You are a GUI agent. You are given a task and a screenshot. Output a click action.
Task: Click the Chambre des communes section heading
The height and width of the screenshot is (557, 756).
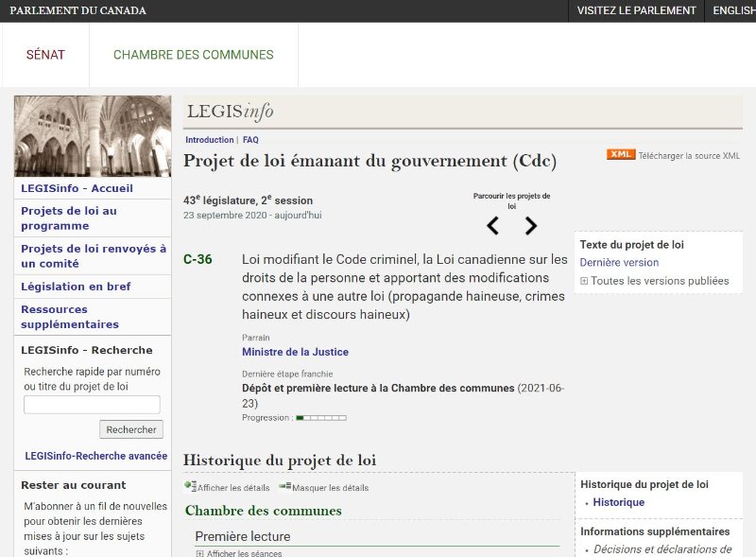click(264, 510)
